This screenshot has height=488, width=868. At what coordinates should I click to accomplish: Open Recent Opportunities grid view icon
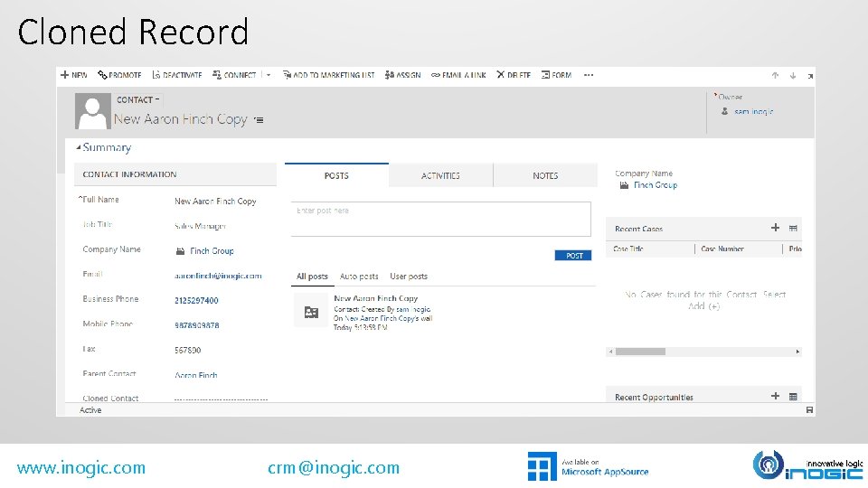[x=793, y=397]
